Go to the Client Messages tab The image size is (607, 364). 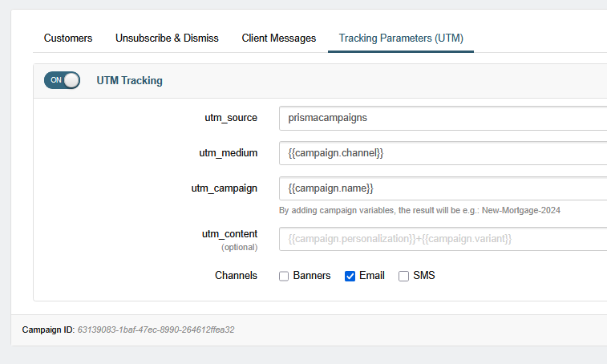click(x=279, y=38)
